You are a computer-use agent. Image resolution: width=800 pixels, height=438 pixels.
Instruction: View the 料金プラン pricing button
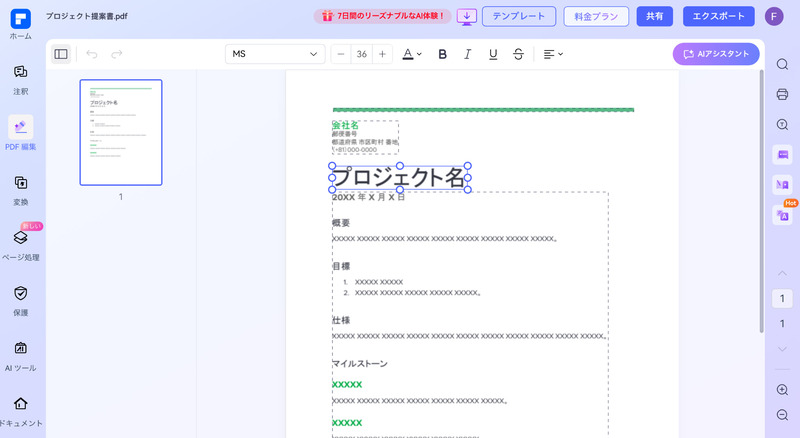click(596, 16)
